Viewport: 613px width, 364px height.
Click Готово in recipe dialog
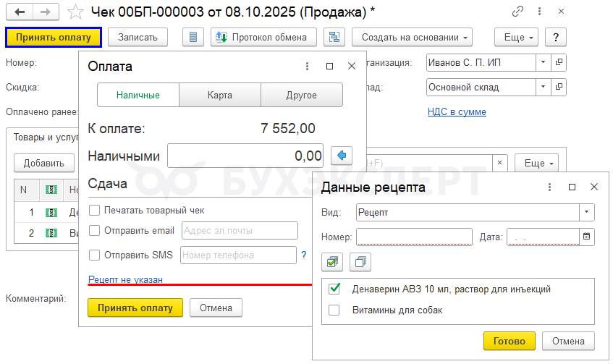tap(509, 341)
